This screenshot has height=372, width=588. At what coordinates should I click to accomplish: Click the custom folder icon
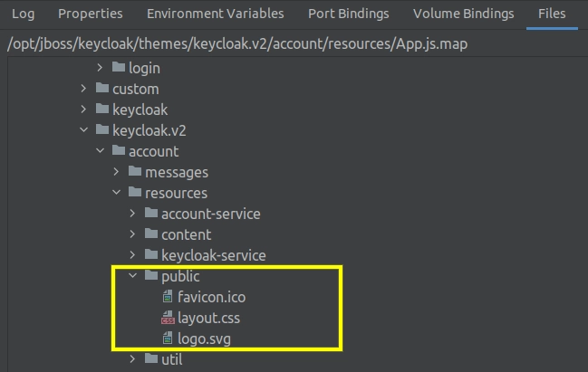[102, 88]
